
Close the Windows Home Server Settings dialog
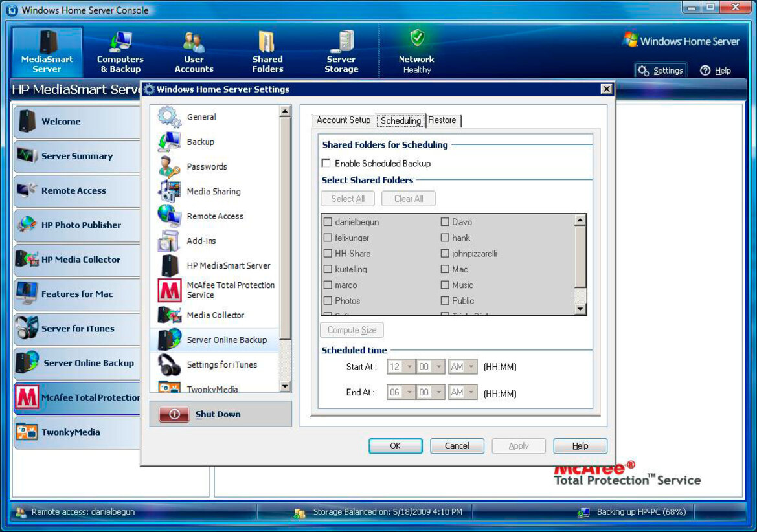[x=606, y=89]
